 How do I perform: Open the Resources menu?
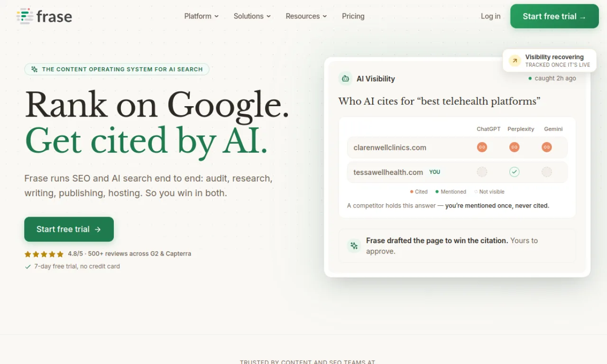pos(306,16)
